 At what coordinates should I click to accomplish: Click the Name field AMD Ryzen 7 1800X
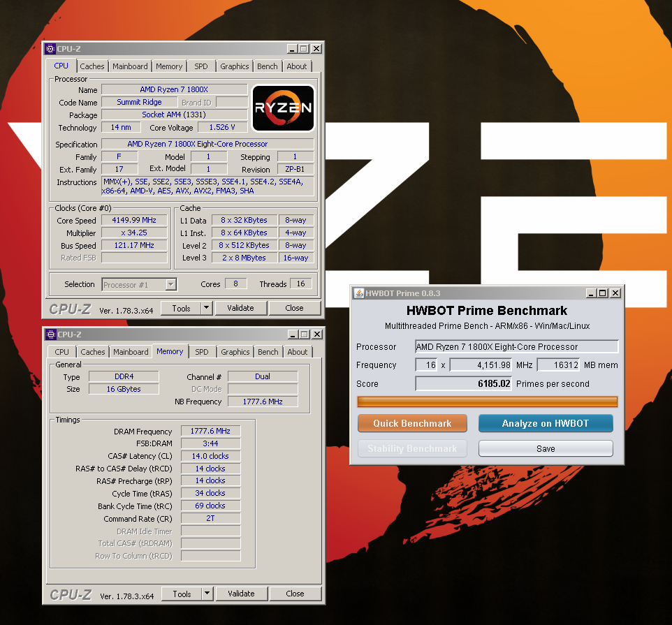tap(175, 89)
